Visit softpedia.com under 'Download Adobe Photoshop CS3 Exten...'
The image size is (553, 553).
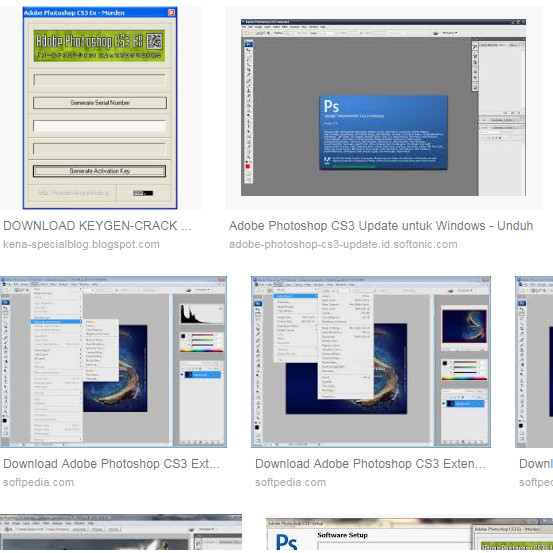tap(290, 482)
